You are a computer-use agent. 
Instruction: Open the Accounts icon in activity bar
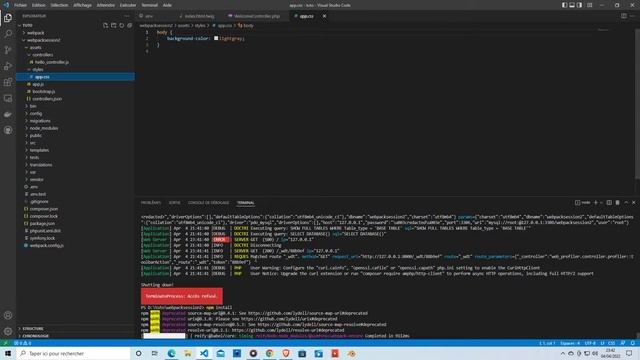point(8,315)
